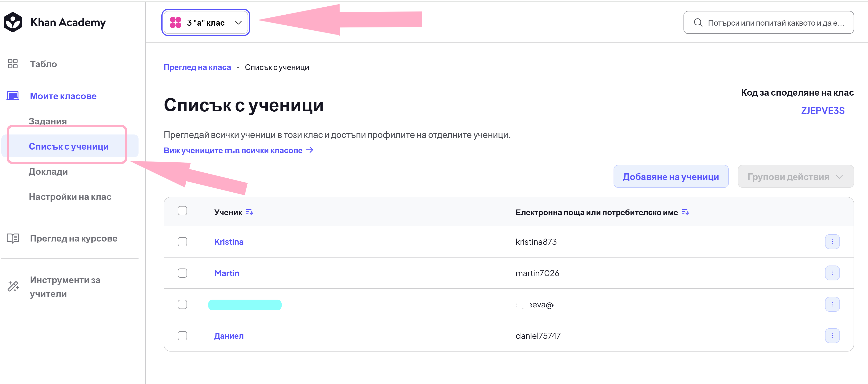This screenshot has height=384, width=868.
Task: Click the Моите класове laptop icon
Action: click(13, 96)
